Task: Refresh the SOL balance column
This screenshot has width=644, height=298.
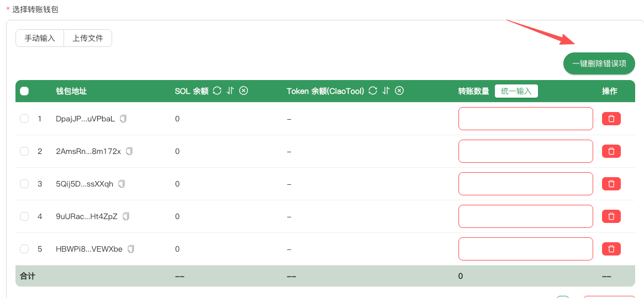Action: pos(217,91)
